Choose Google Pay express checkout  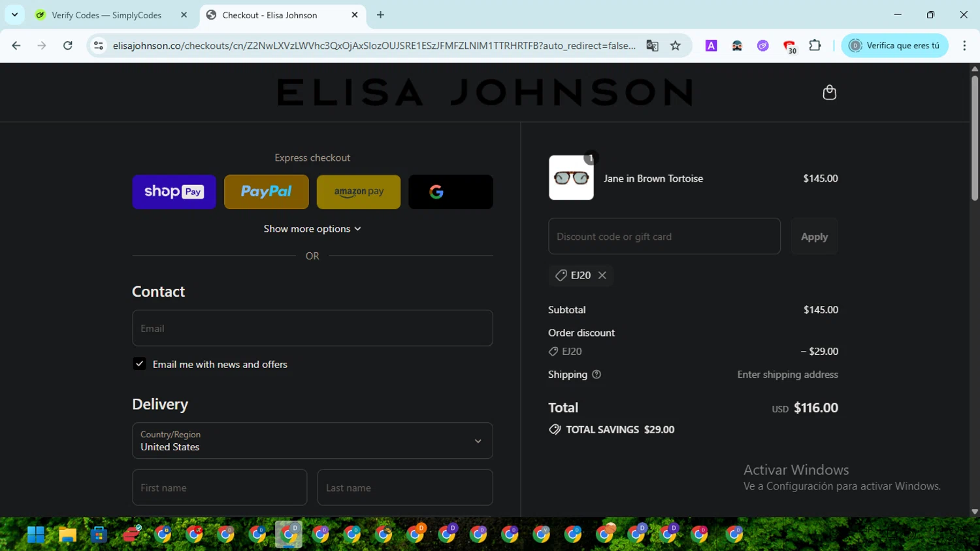point(451,192)
